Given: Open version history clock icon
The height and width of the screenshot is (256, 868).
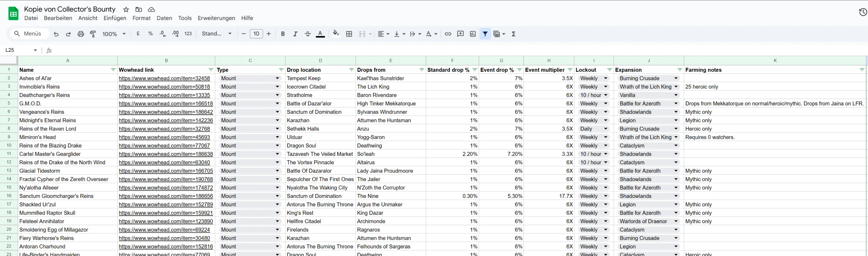Looking at the screenshot, I should click(863, 13).
